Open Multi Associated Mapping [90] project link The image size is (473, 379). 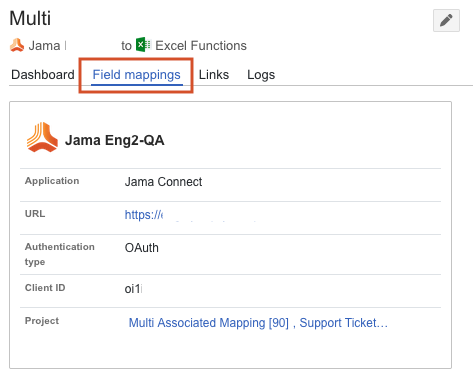209,323
